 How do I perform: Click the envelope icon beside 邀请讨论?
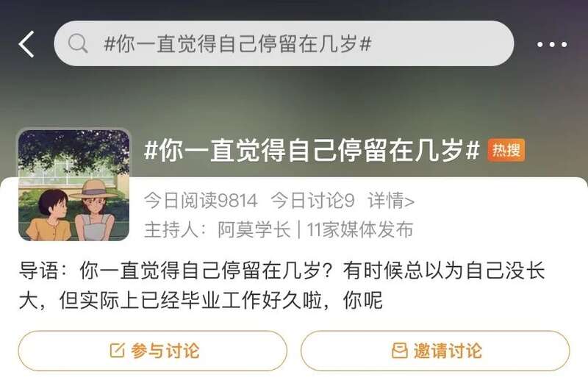tap(399, 351)
